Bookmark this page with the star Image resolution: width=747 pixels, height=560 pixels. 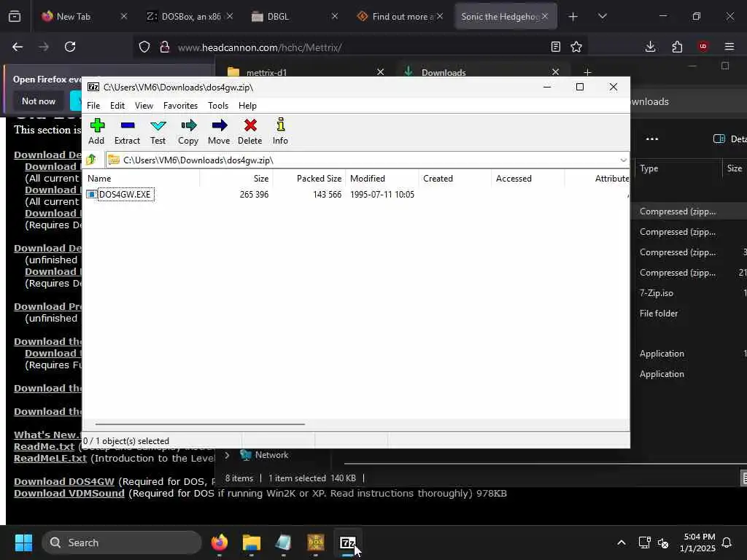[576, 47]
